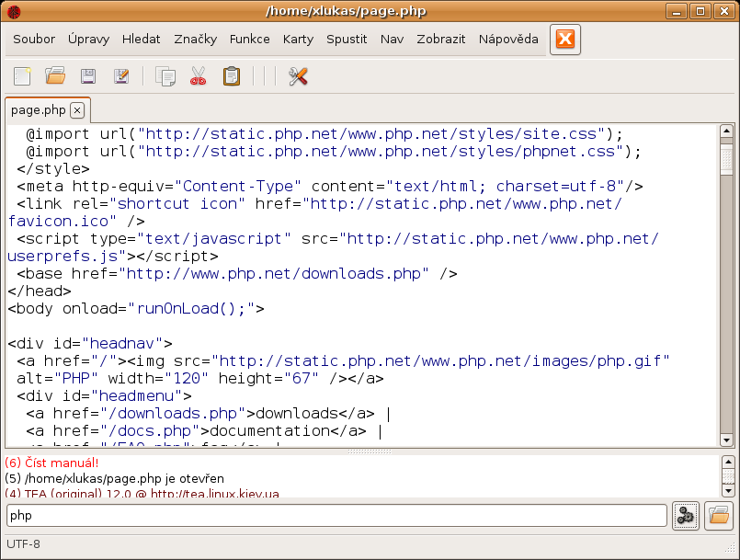
Task: Click the log panel scroll down arrow
Action: click(728, 491)
